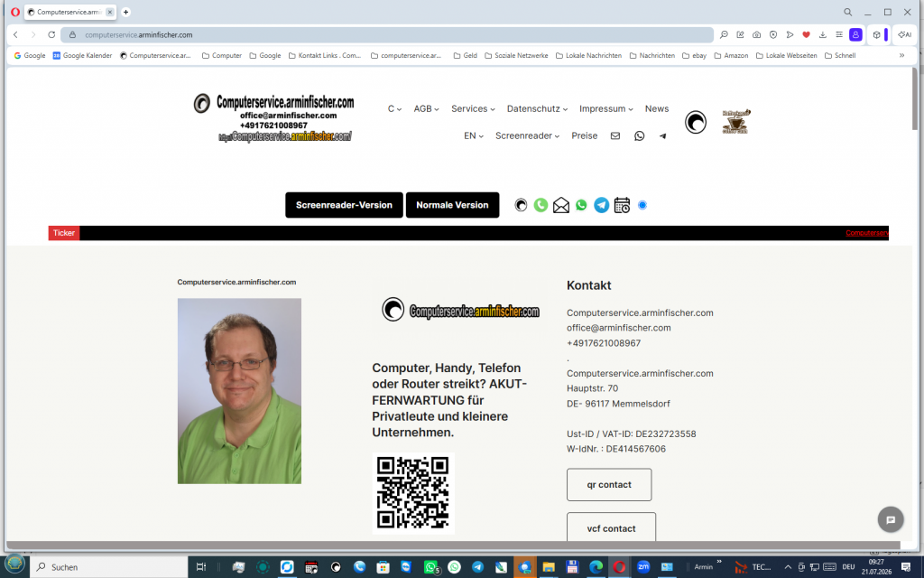This screenshot has height=578, width=924.
Task: Open the Opera AI panel button
Action: coord(904,35)
